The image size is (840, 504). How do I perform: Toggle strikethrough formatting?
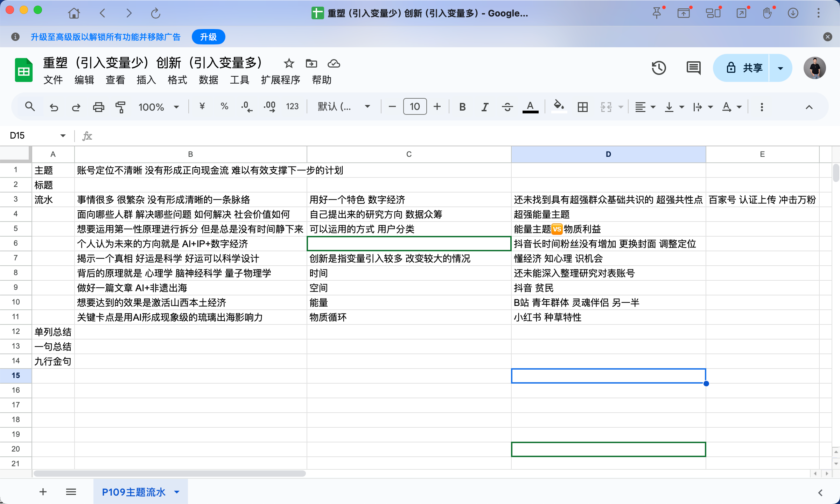point(507,107)
